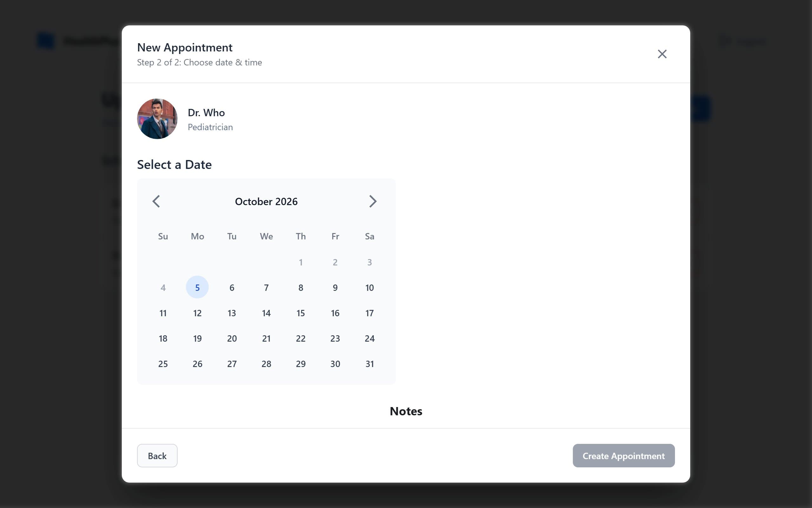The width and height of the screenshot is (812, 508).
Task: Click the Tu weekday header
Action: (232, 236)
